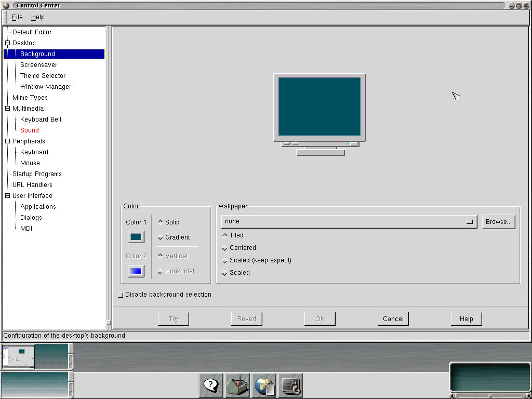Open the wallpaper dropdown showing none

click(349, 221)
